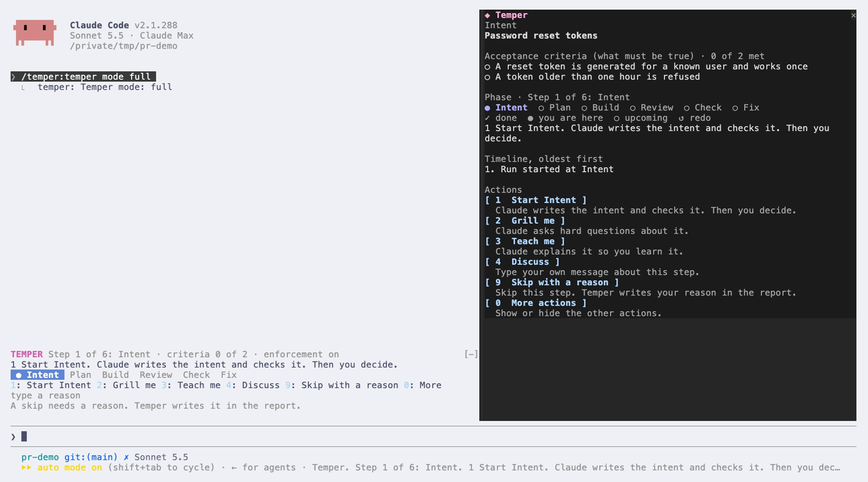Click the 'Password reset tokens' intent title
The width and height of the screenshot is (868, 482).
(x=541, y=36)
